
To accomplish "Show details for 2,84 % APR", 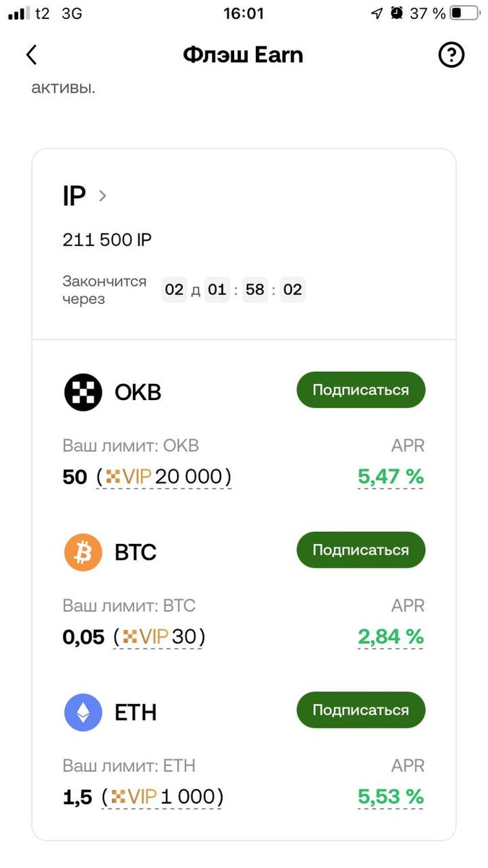I will click(x=390, y=637).
